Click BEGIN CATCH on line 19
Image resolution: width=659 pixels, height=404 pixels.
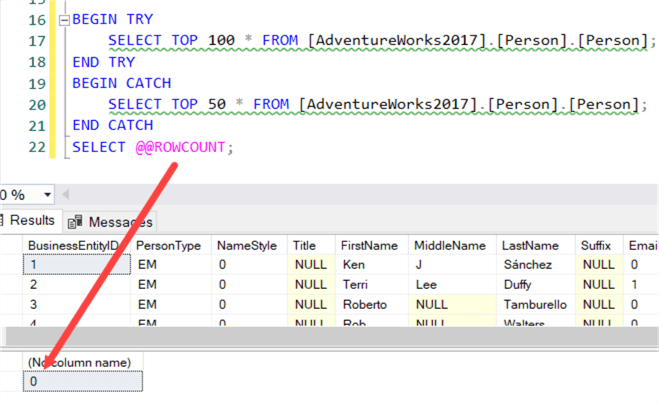[x=121, y=83]
